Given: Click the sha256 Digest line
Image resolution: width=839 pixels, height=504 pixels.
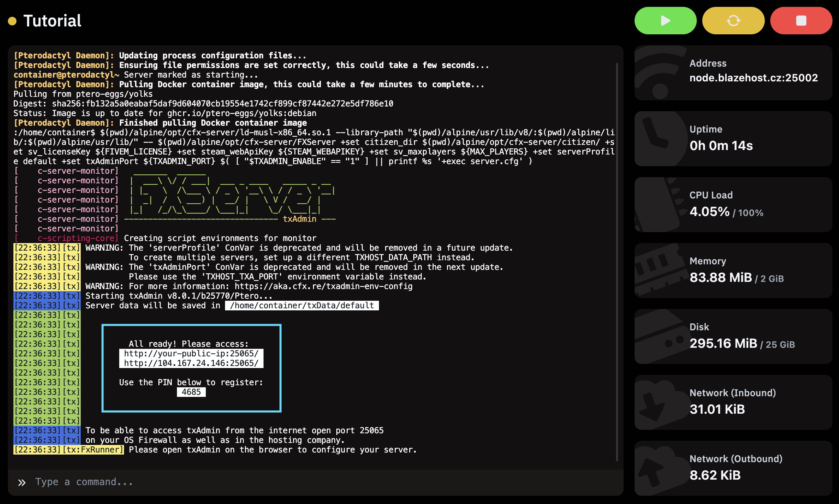Looking at the screenshot, I should pos(203,104).
